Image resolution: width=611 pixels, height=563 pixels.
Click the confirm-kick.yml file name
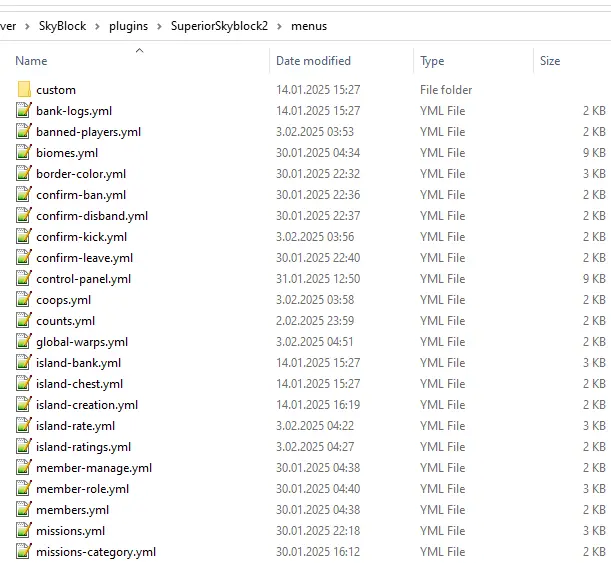[x=81, y=237]
